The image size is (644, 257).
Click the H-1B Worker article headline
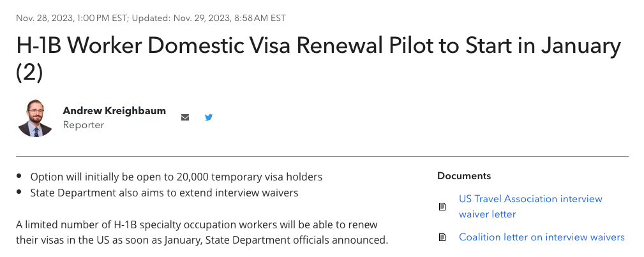pyautogui.click(x=318, y=59)
